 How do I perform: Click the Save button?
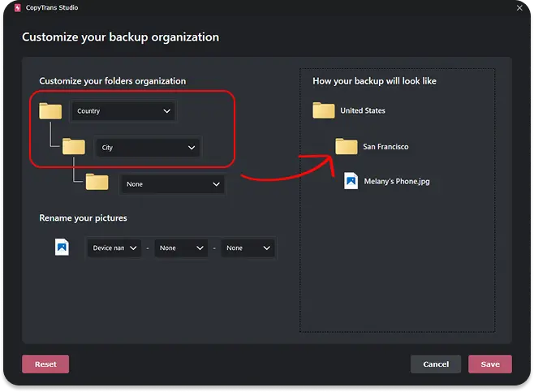[490, 364]
